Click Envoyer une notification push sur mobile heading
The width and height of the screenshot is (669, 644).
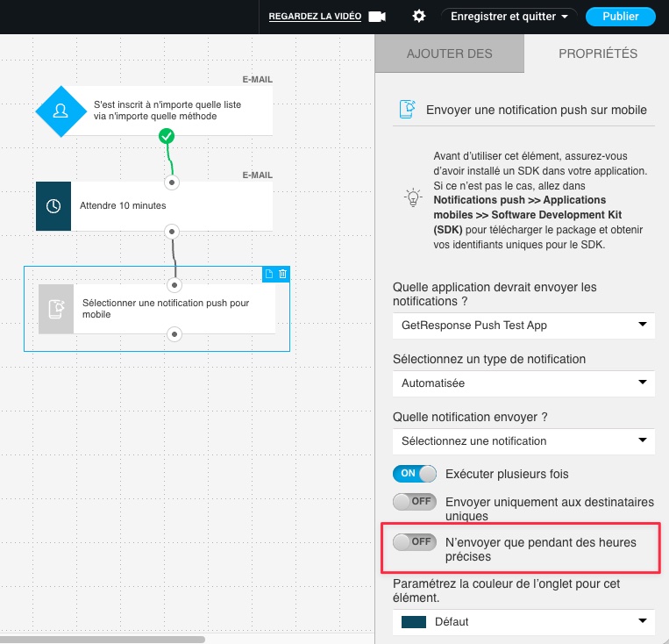tap(537, 110)
